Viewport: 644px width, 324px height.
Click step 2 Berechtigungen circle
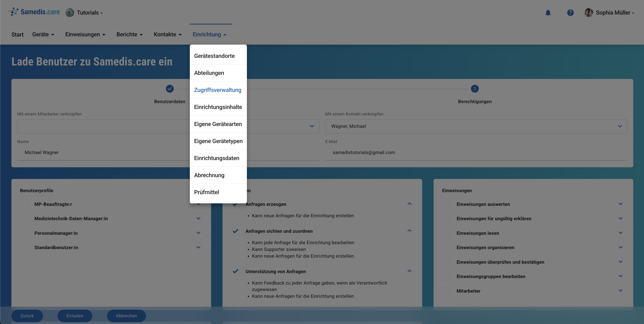tap(475, 89)
